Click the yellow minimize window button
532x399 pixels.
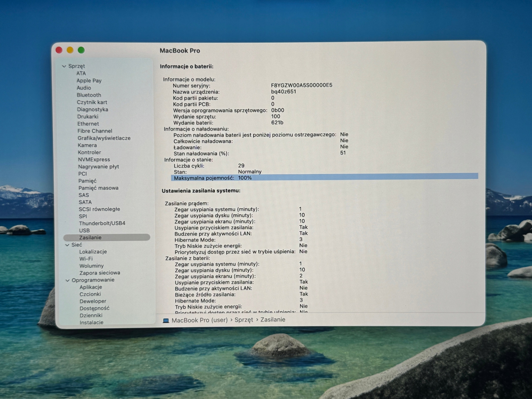coord(70,50)
